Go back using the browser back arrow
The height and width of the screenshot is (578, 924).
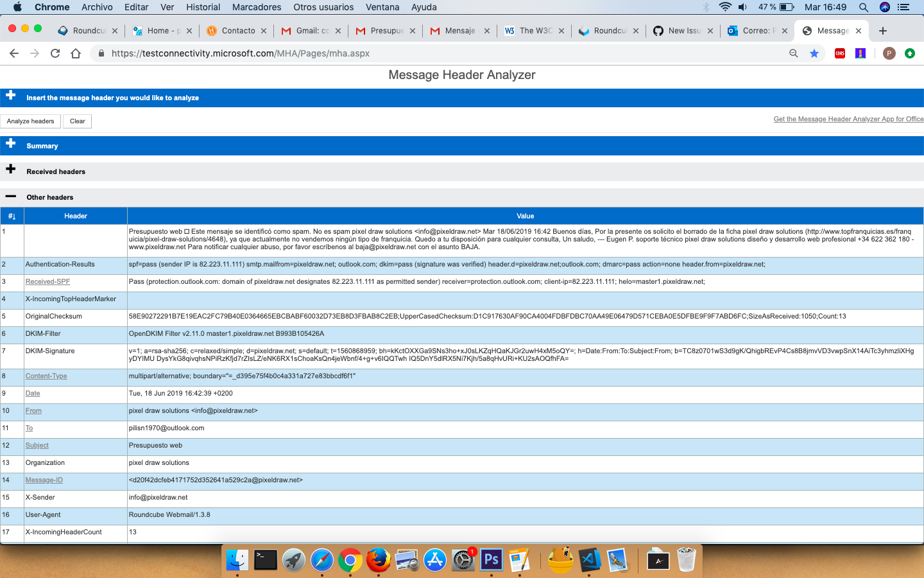(14, 53)
